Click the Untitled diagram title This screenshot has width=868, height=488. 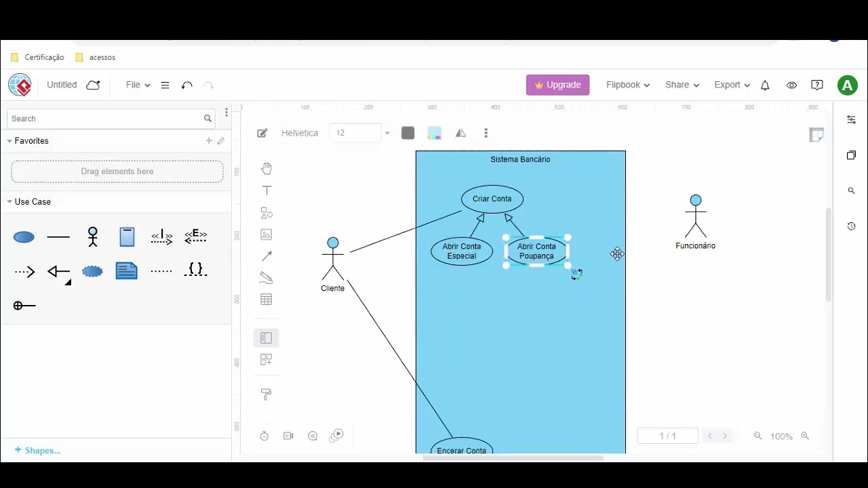[x=62, y=85]
